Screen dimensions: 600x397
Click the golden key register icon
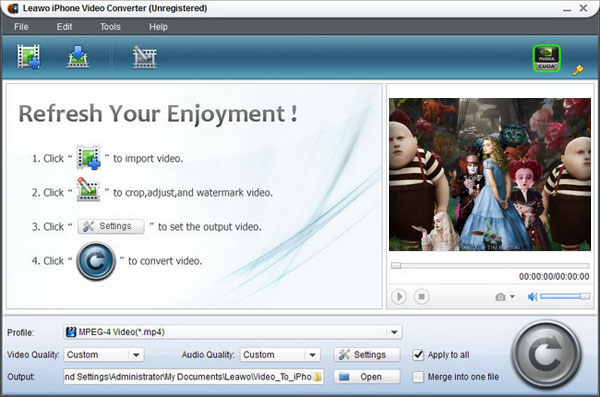click(x=578, y=70)
